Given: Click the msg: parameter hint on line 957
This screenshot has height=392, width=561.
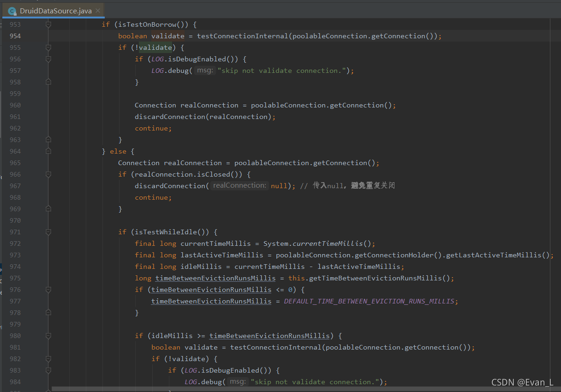Looking at the screenshot, I should pyautogui.click(x=204, y=71).
